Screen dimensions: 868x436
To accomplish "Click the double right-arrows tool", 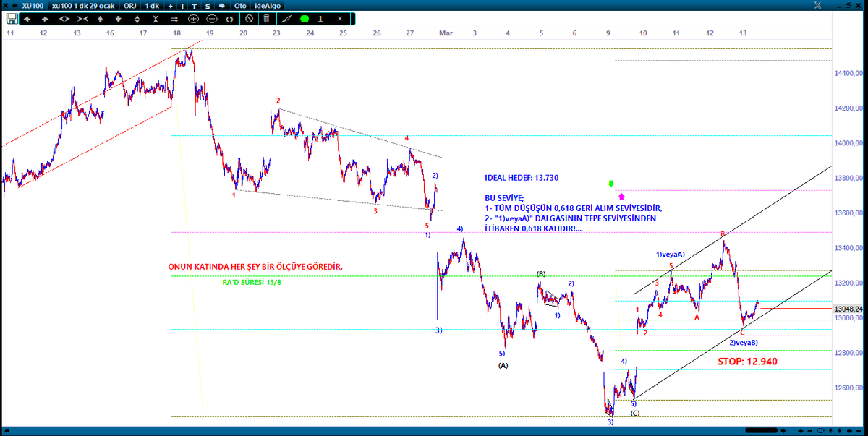I will (x=174, y=19).
